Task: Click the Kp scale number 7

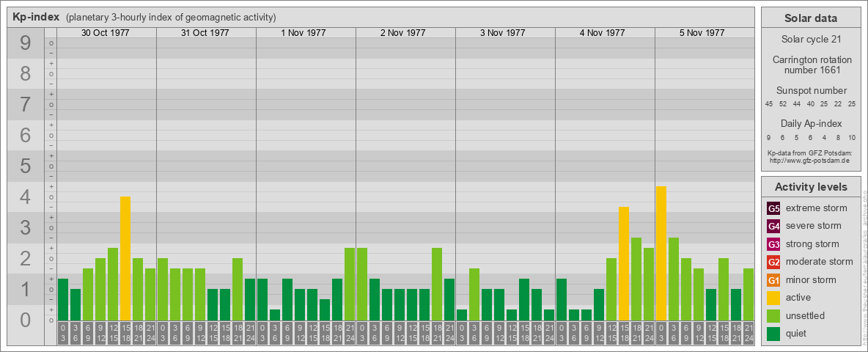Action: coord(26,104)
